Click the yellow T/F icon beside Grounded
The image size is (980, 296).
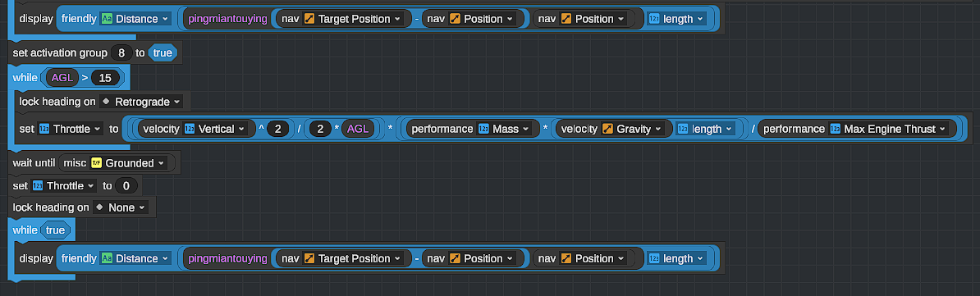[96, 164]
